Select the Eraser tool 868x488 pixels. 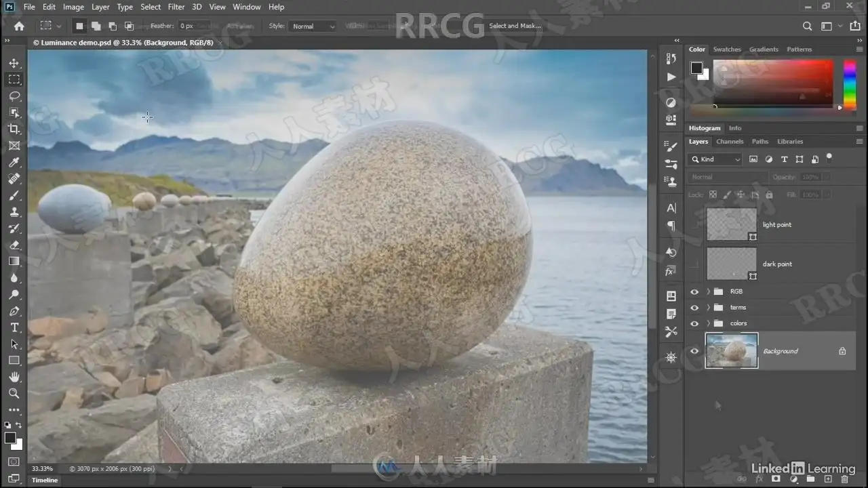(14, 245)
